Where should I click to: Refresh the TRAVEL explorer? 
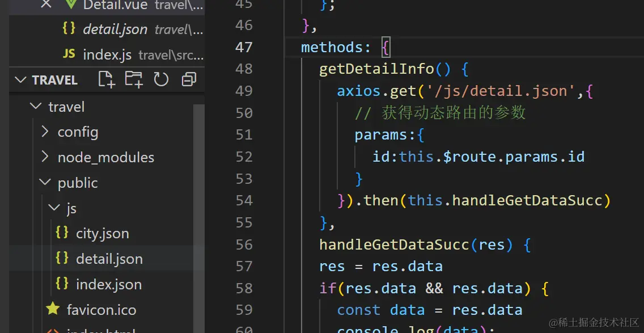tap(161, 79)
